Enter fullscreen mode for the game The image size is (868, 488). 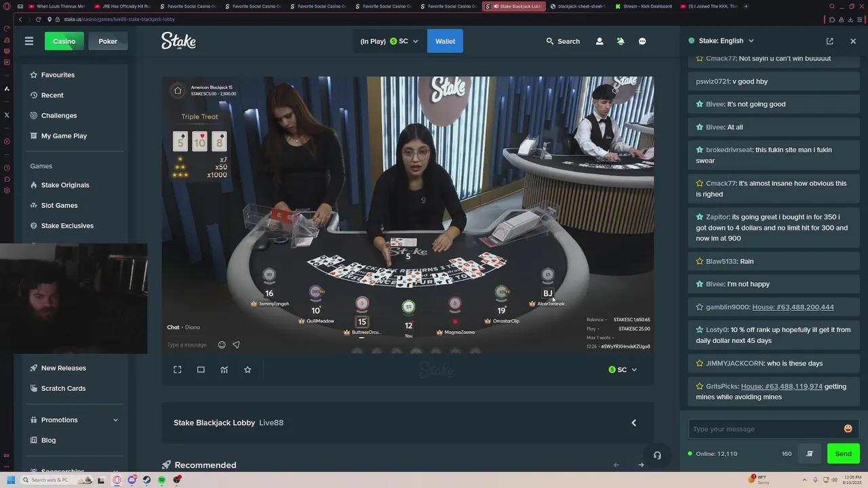pyautogui.click(x=178, y=369)
